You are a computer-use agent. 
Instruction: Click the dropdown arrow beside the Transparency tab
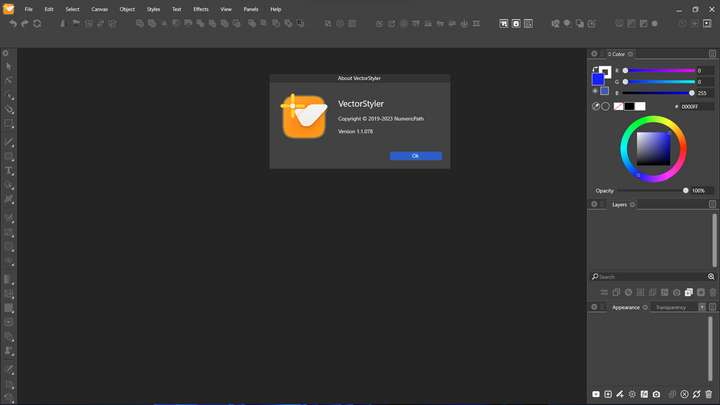(x=702, y=307)
